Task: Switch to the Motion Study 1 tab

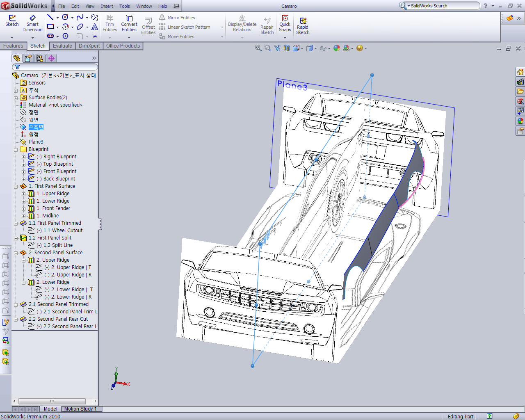Action: pyautogui.click(x=80, y=409)
